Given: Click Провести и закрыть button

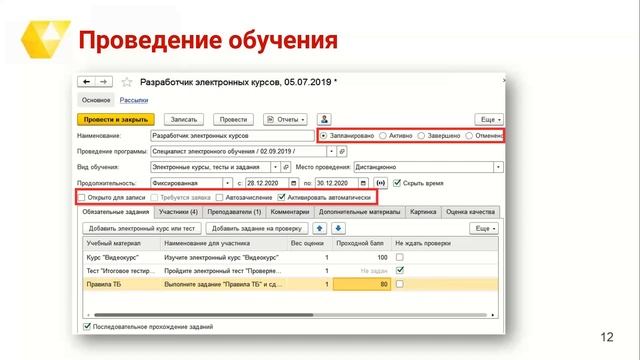Looking at the screenshot, I should pos(116,119).
